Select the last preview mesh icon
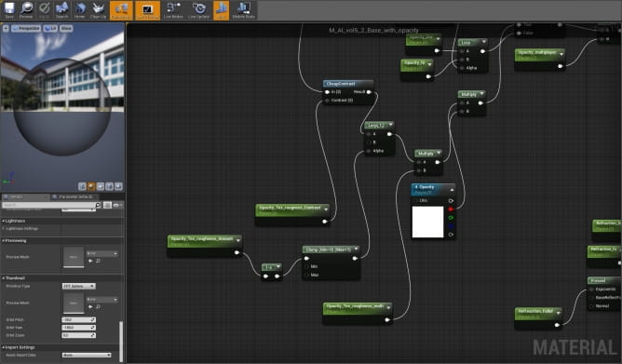The image size is (622, 364). click(x=118, y=186)
